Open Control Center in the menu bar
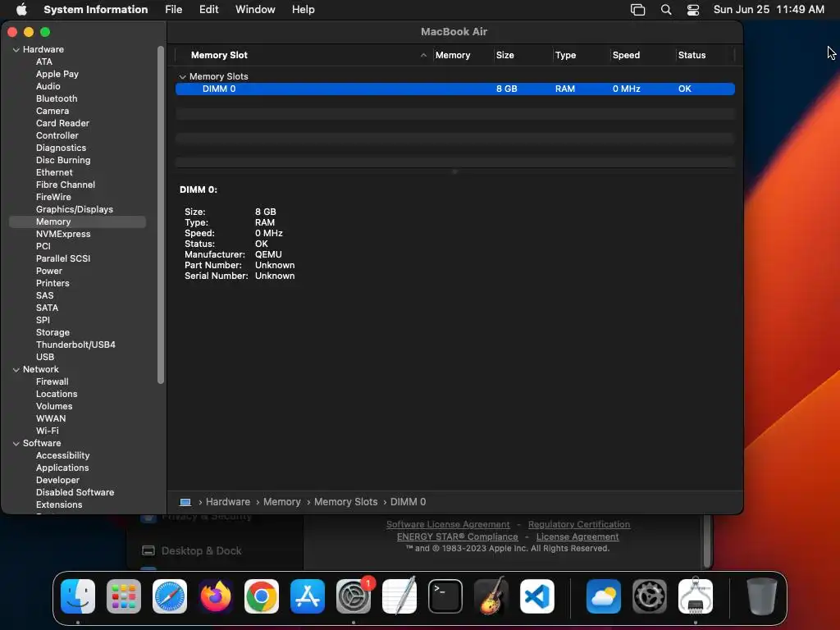This screenshot has width=840, height=630. tap(693, 10)
